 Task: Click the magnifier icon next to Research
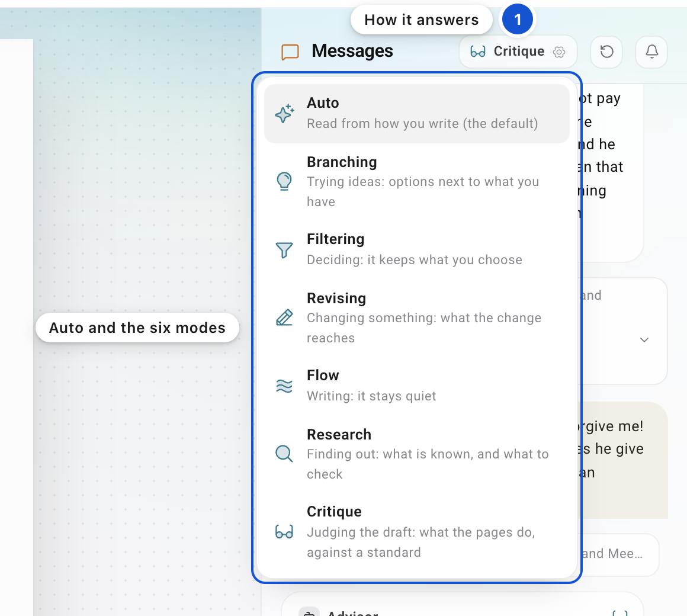(284, 454)
